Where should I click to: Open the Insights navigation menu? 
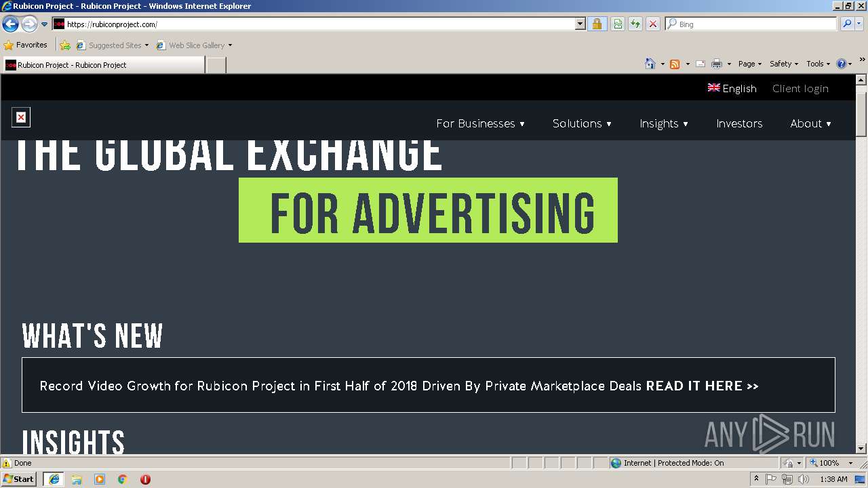pyautogui.click(x=664, y=123)
